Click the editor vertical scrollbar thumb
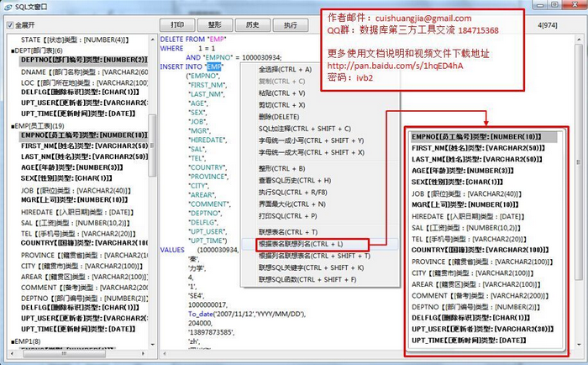Screen dimensions: 588x365 579,162
